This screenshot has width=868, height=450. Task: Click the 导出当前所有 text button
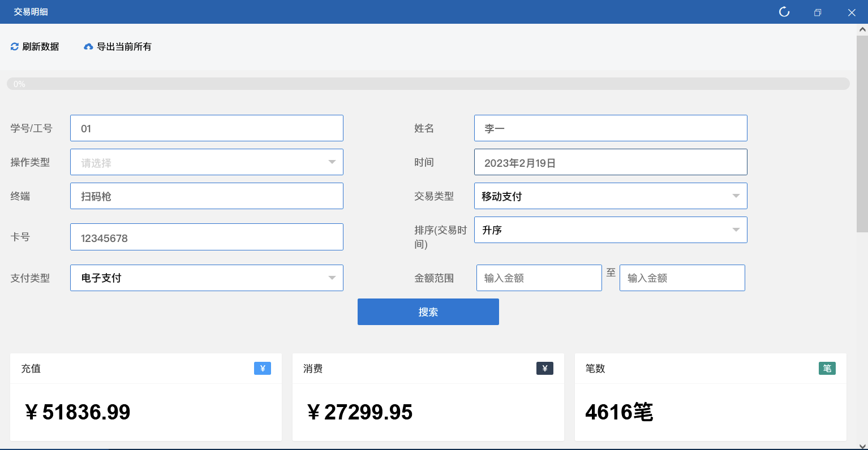coord(124,47)
